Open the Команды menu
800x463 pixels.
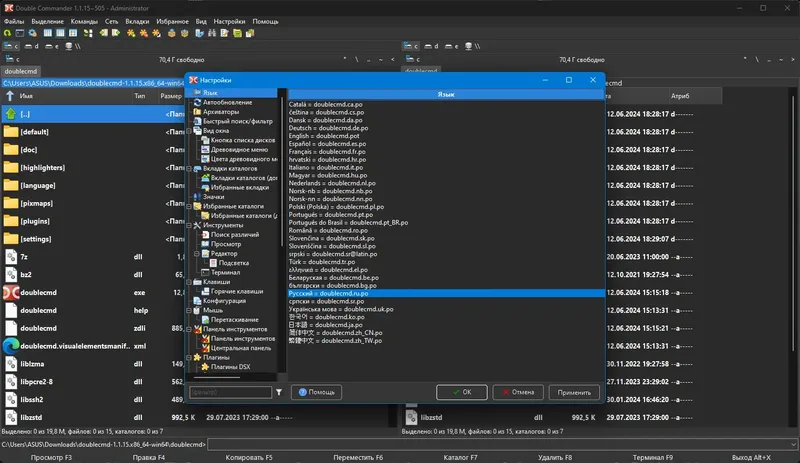click(x=84, y=21)
